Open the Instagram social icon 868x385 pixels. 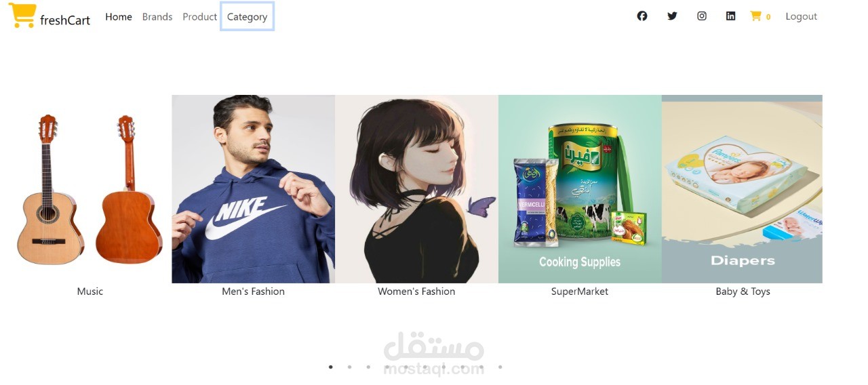(702, 16)
